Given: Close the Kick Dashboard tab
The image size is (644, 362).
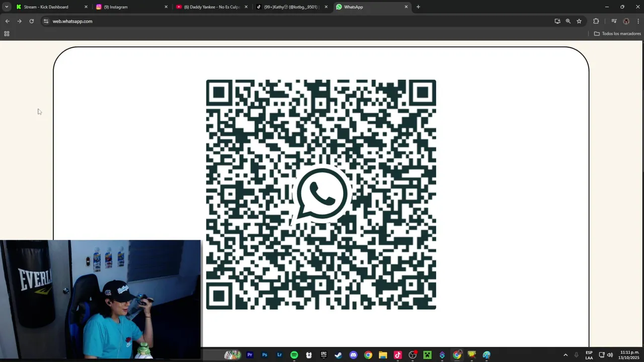Looking at the screenshot, I should coord(86,7).
